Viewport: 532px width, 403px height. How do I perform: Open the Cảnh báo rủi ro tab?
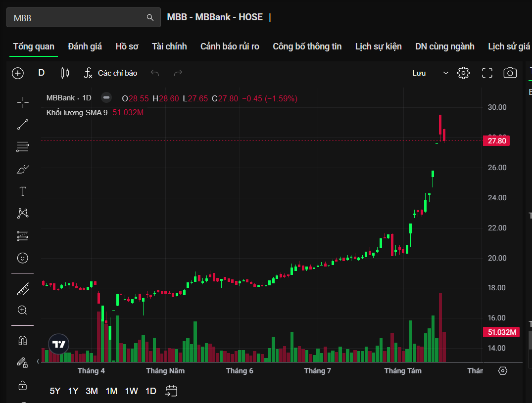230,46
